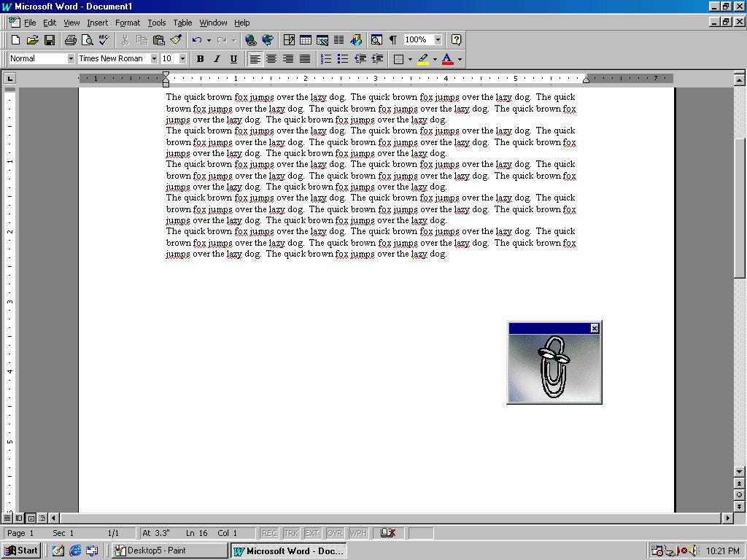Apply bulleted list formatting
This screenshot has height=560, width=747.
click(x=343, y=58)
